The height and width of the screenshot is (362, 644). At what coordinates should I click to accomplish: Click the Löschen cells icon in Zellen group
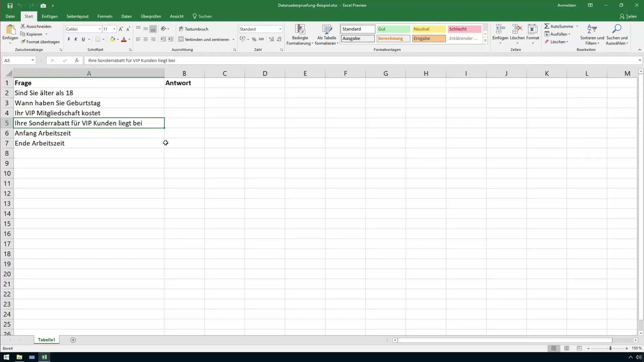click(x=517, y=29)
